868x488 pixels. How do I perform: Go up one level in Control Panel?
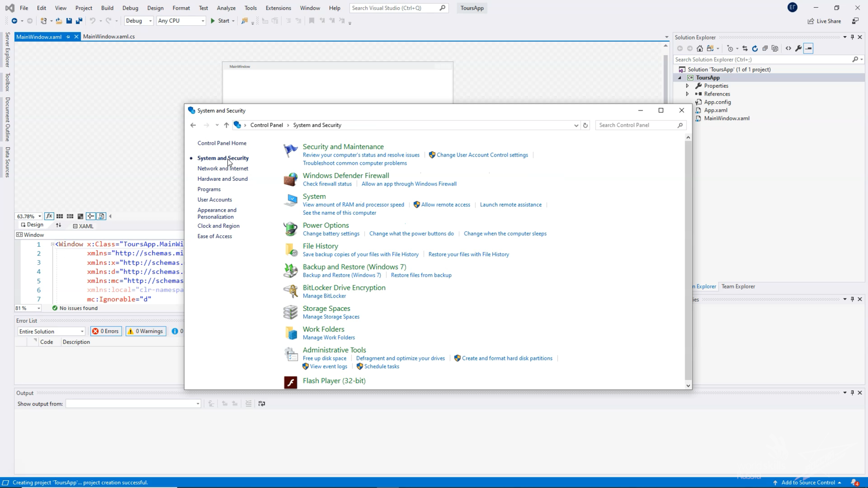click(x=226, y=125)
